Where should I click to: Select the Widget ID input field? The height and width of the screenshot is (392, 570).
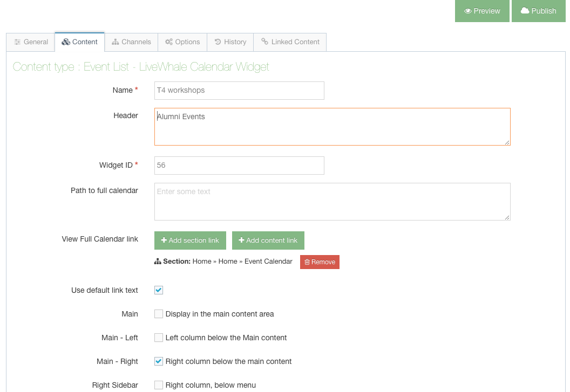pos(239,166)
